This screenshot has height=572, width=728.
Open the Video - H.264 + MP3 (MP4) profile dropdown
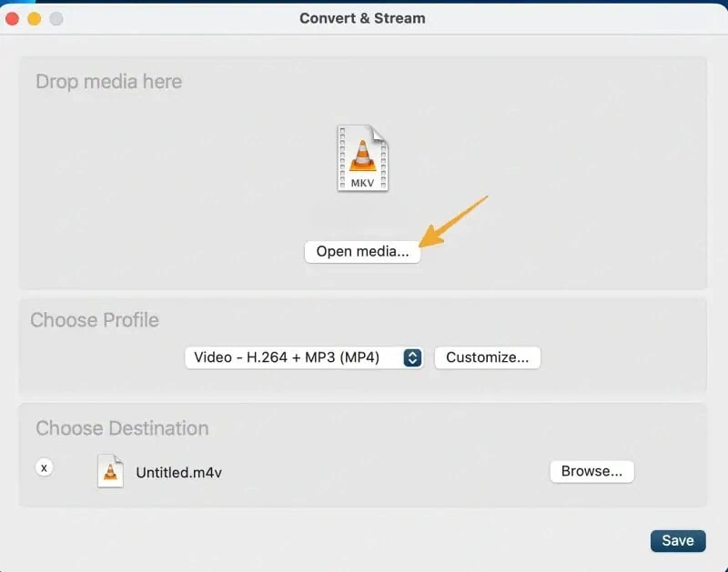(x=304, y=357)
